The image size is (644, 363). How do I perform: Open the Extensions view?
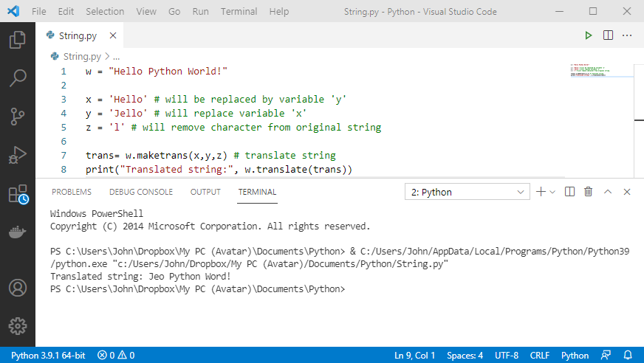click(18, 193)
